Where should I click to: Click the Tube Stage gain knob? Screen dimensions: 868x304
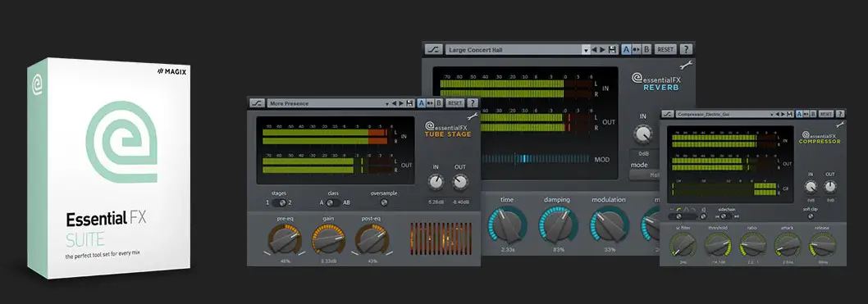[329, 239]
